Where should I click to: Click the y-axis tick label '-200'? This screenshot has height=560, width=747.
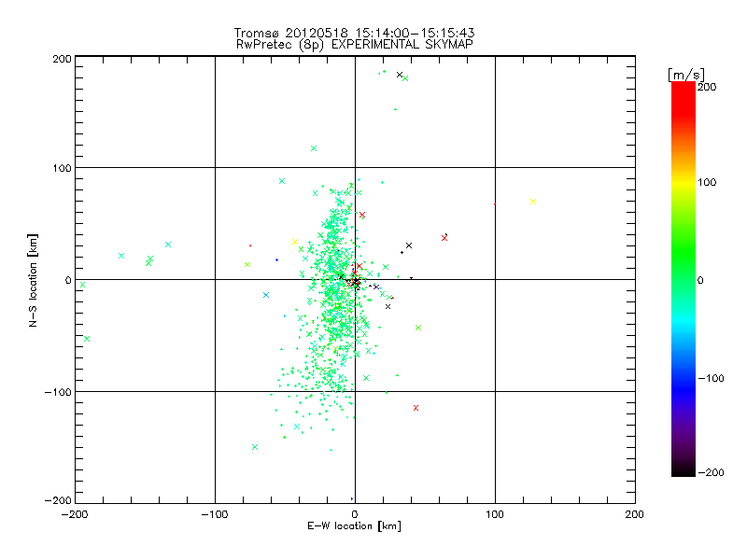(x=58, y=500)
